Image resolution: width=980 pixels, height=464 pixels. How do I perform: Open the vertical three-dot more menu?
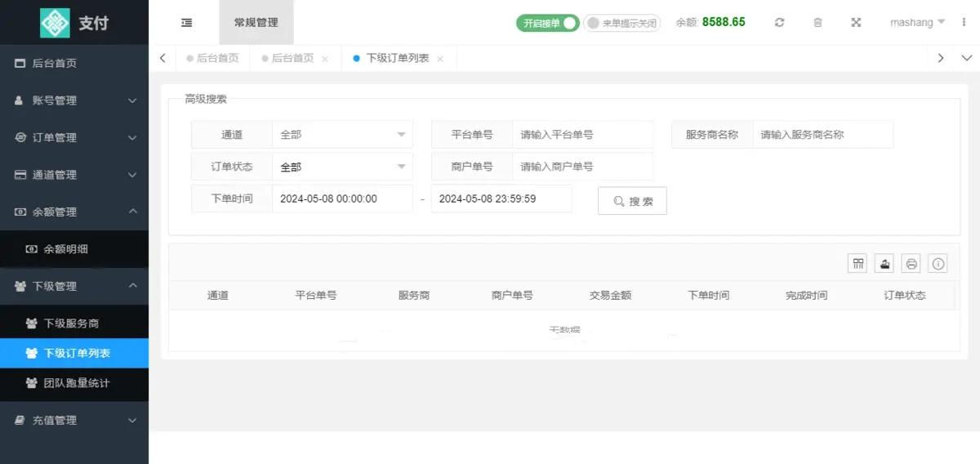tap(964, 23)
